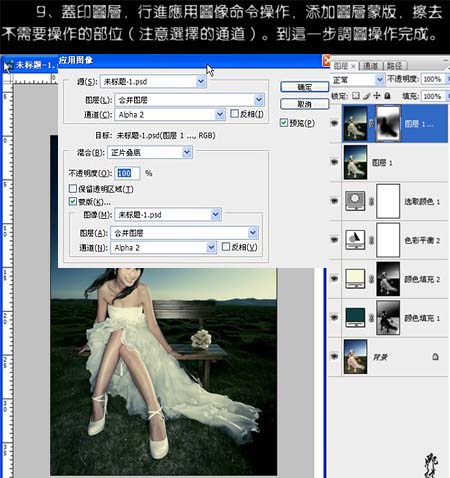Switch to the Channels tab
This screenshot has width=450, height=478.
[x=371, y=66]
